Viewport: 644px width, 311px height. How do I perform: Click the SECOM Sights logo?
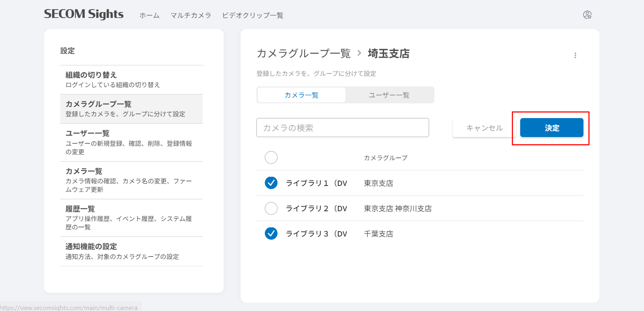point(84,14)
